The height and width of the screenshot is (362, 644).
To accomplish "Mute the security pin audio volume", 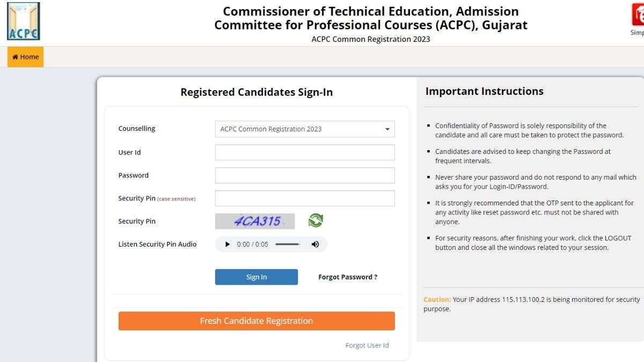I will pyautogui.click(x=315, y=244).
